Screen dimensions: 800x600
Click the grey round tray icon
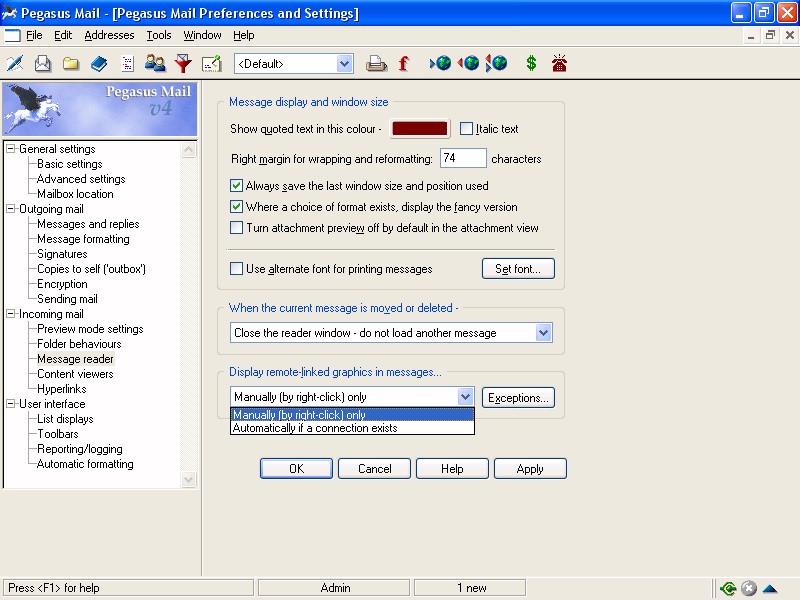click(x=748, y=588)
